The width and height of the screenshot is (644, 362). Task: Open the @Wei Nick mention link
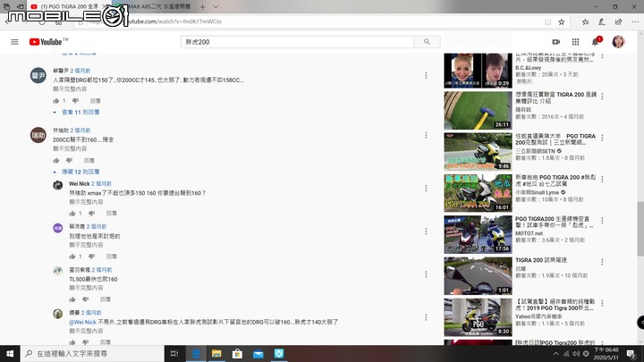pyautogui.click(x=82, y=322)
